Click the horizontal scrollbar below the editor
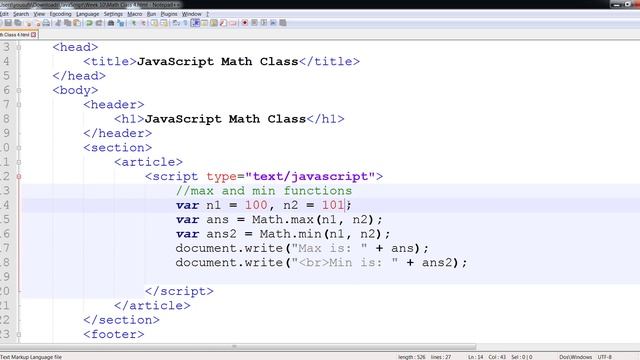Image resolution: width=640 pixels, height=360 pixels. [238, 347]
